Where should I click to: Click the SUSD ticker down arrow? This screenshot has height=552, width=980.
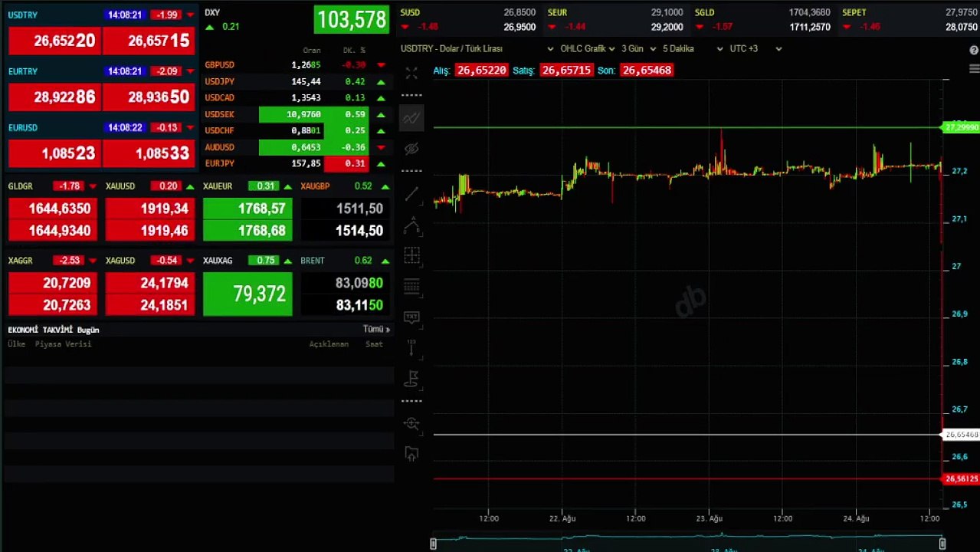(405, 27)
